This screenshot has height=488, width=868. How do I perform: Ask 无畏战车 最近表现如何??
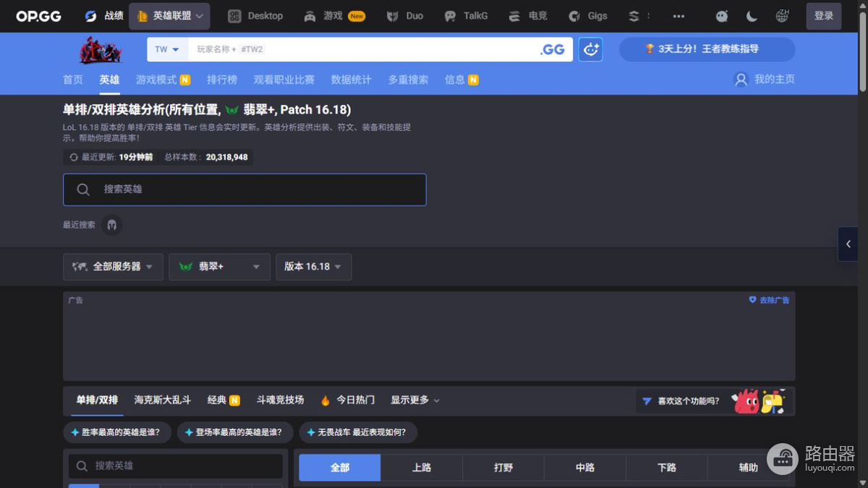point(358,432)
